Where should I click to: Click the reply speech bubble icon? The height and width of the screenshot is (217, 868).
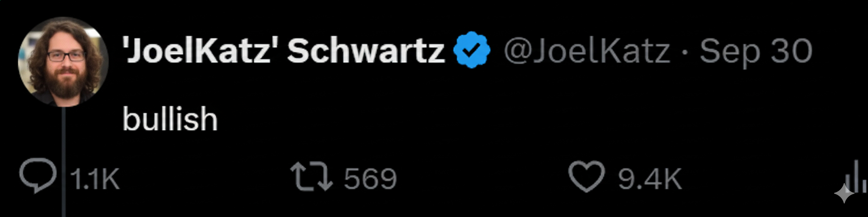(x=38, y=175)
